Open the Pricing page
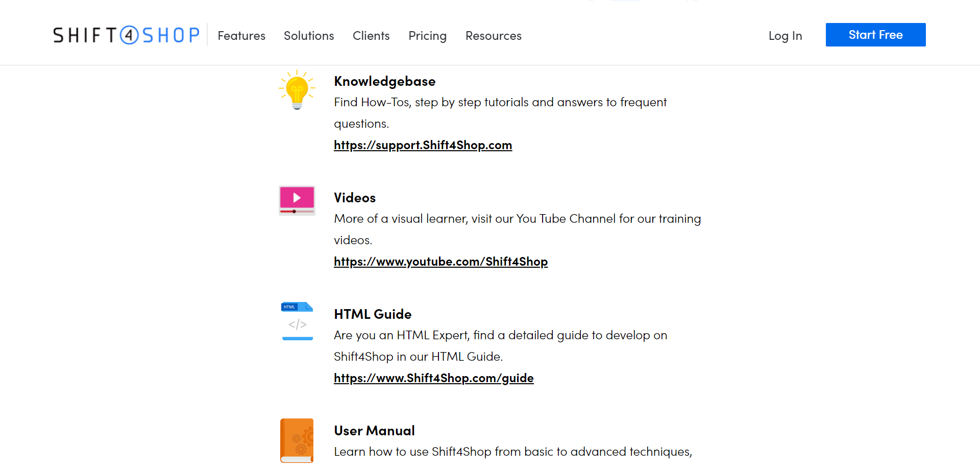Image resolution: width=980 pixels, height=467 pixels. click(428, 36)
